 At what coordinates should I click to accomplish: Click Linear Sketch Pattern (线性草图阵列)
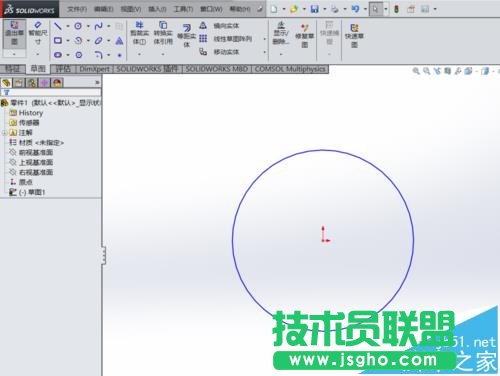226,39
